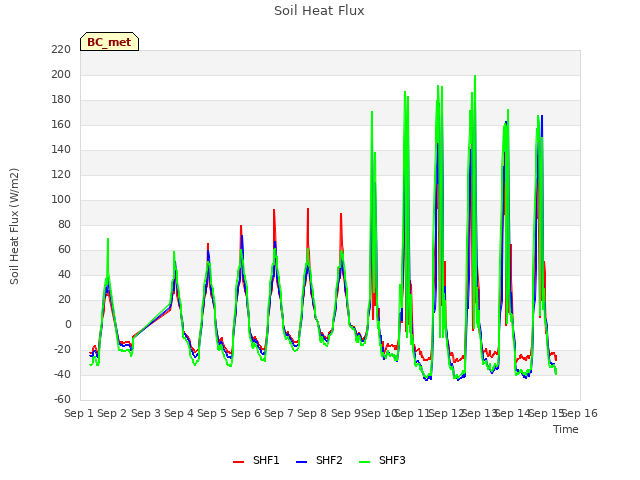Click the Sep 1 x-axis label
This screenshot has height=480, width=640.
tap(79, 413)
